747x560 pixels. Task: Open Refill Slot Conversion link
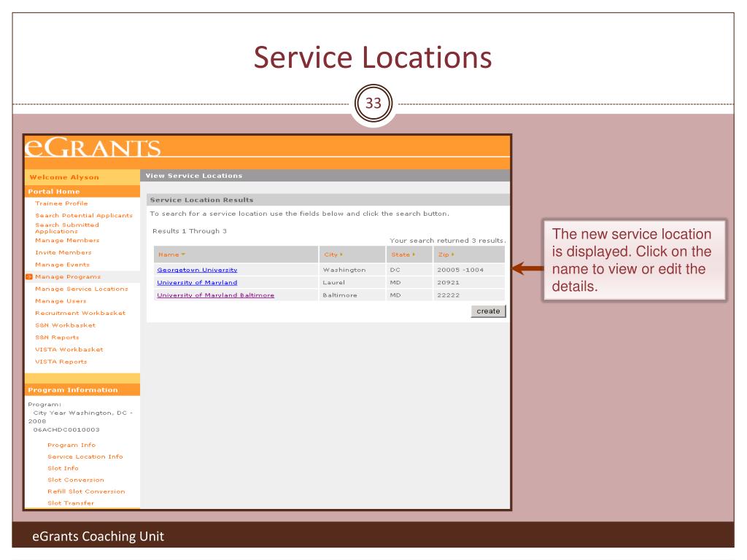[x=86, y=491]
